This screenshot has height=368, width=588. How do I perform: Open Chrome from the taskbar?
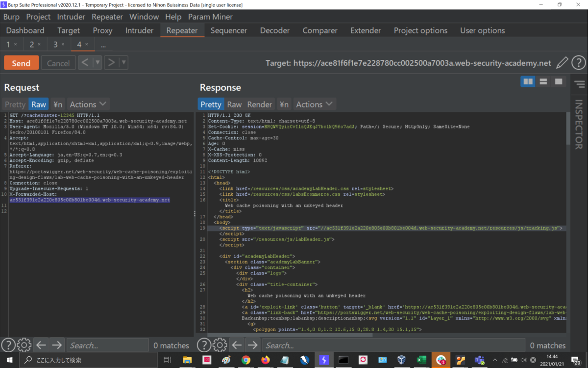pyautogui.click(x=246, y=360)
